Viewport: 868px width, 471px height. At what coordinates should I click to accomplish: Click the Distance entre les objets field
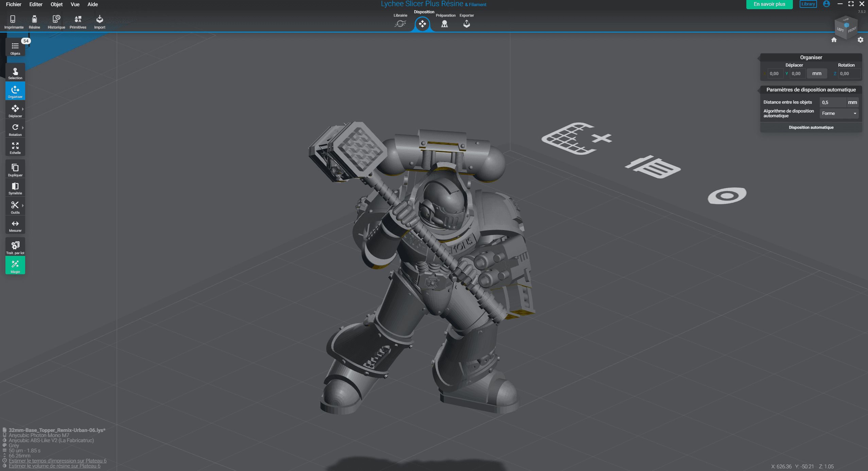point(832,102)
